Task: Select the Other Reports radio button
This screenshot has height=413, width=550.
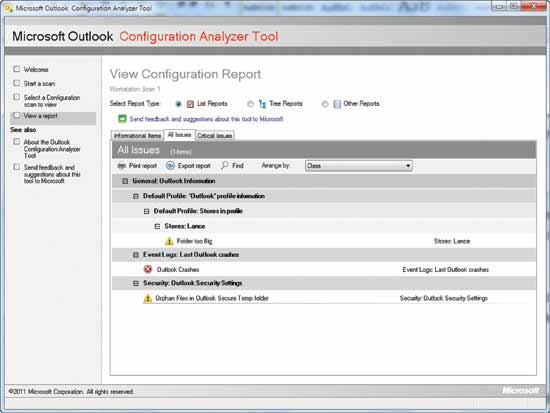Action: 325,104
